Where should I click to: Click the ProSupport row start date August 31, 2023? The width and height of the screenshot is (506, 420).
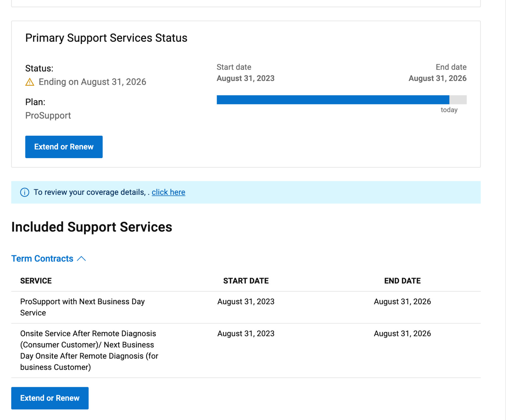click(246, 302)
